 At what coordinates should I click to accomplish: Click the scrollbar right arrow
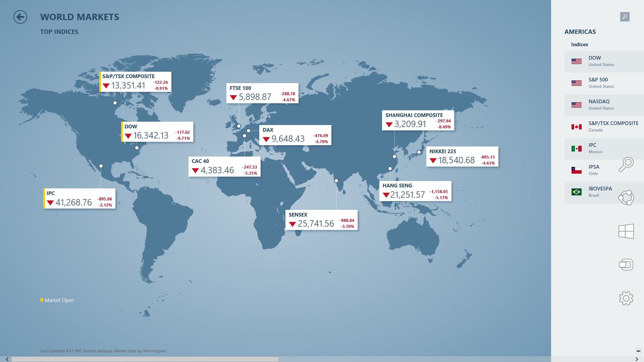(x=637, y=359)
